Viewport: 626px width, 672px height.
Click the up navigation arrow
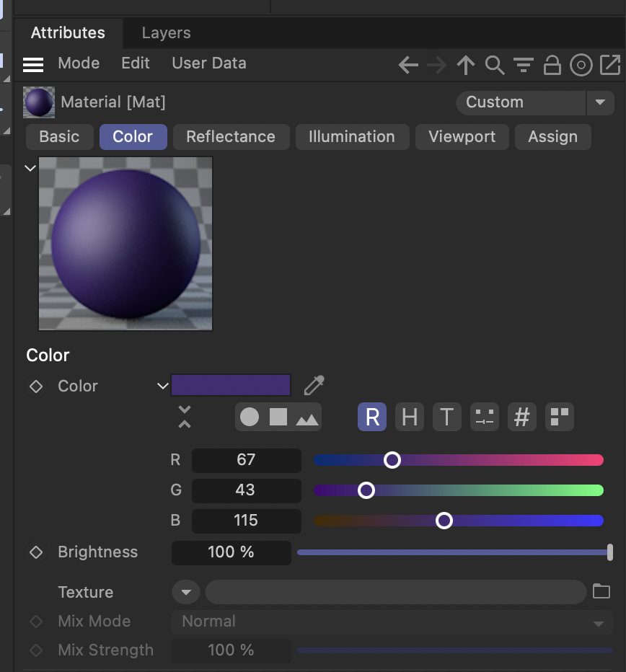465,64
